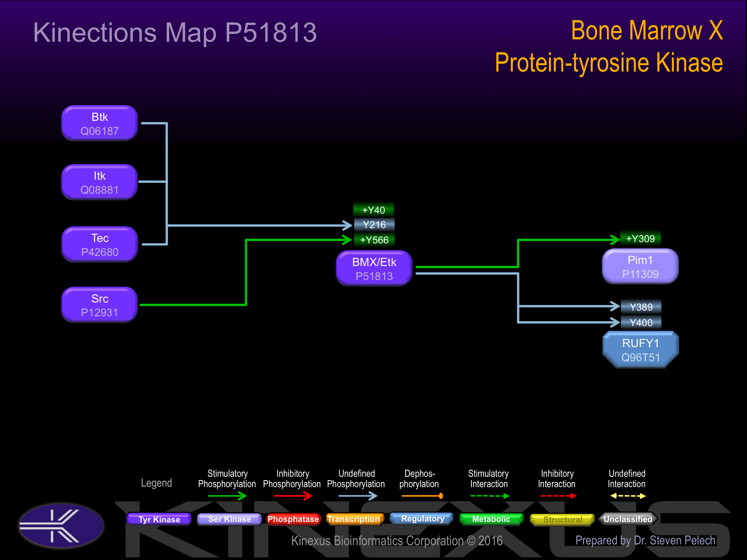
Task: Select the Y389 phosphosite tag
Action: point(641,307)
